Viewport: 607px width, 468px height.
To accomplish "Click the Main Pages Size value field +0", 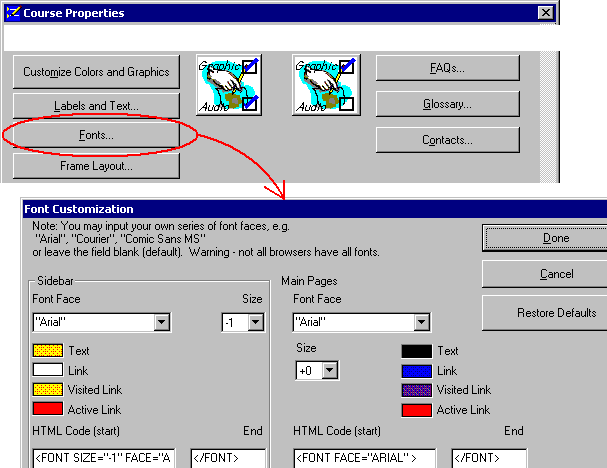I will [309, 370].
